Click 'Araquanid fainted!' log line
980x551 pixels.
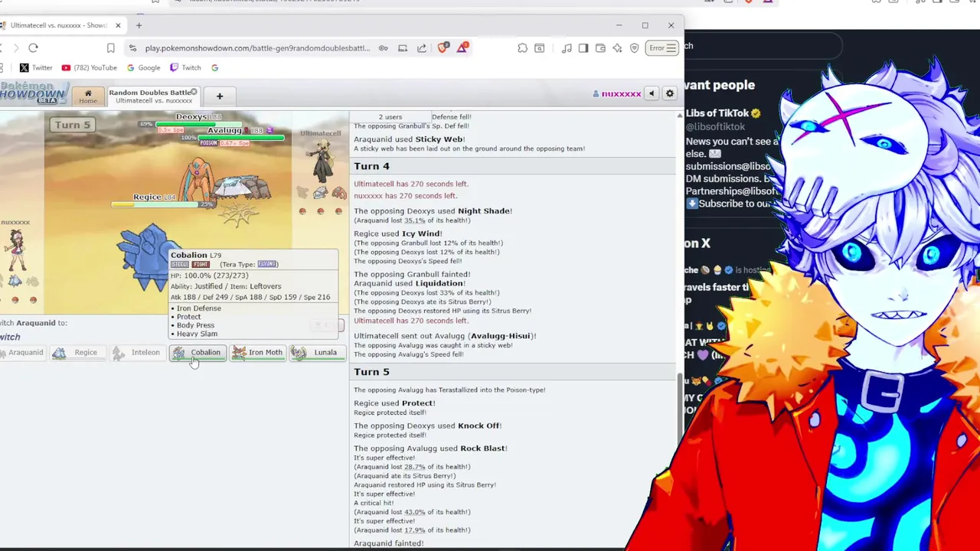point(389,543)
